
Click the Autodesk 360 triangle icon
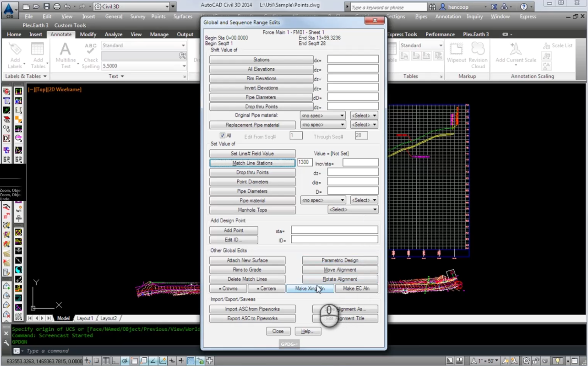(504, 7)
